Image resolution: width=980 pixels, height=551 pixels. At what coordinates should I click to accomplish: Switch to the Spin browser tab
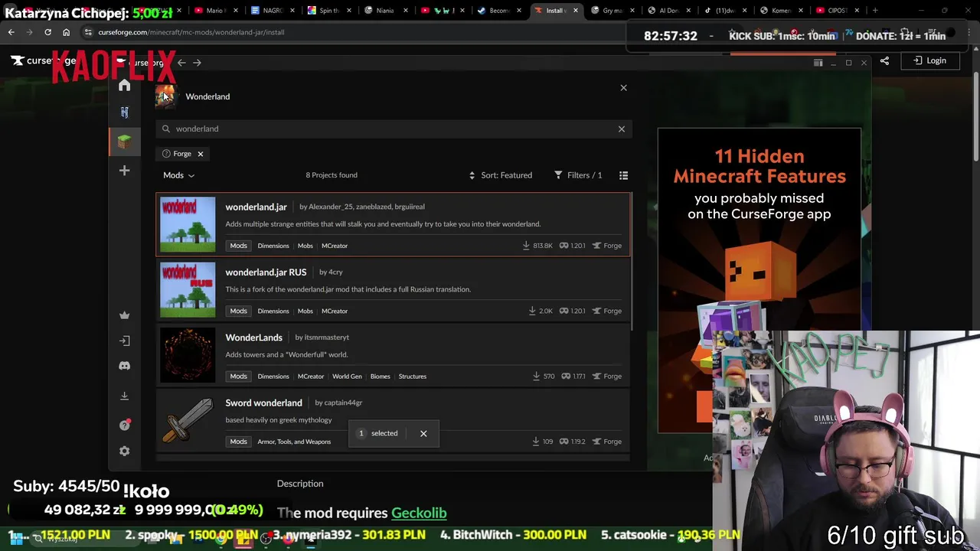point(329,10)
